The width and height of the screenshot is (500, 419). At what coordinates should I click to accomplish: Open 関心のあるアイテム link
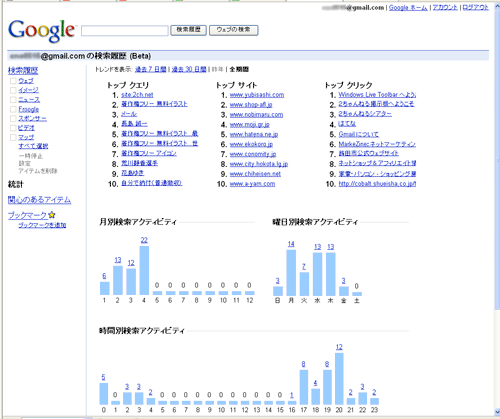pos(39,200)
